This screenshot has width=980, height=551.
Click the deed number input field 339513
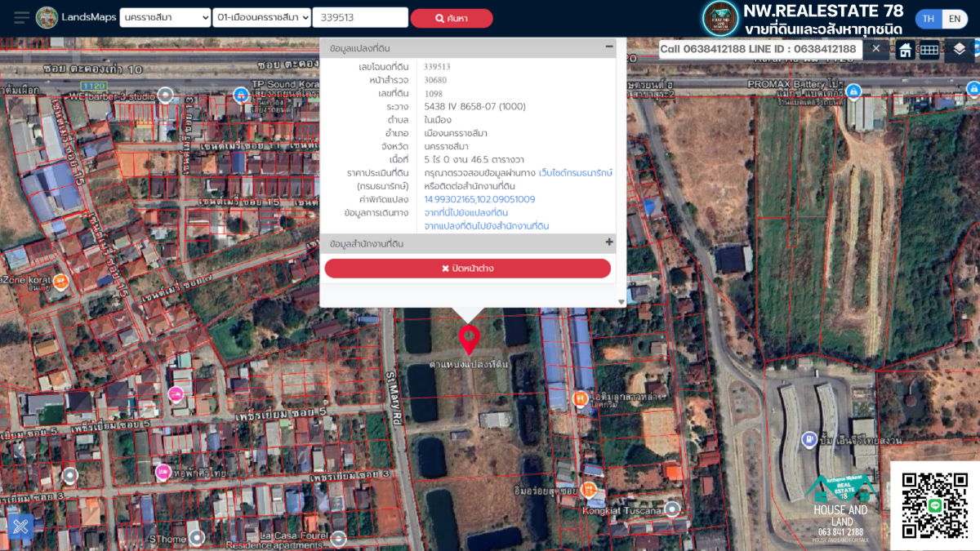click(x=359, y=18)
